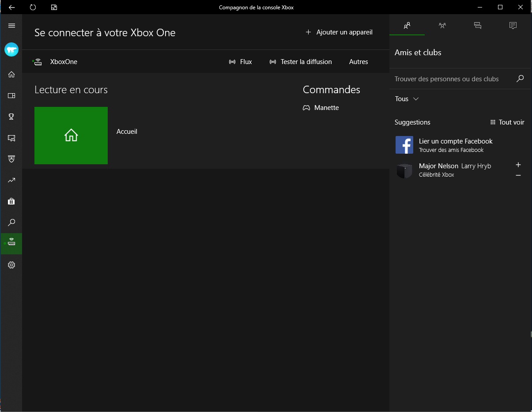Expand the Tous filter dropdown
Image resolution: width=532 pixels, height=412 pixels.
tap(407, 99)
